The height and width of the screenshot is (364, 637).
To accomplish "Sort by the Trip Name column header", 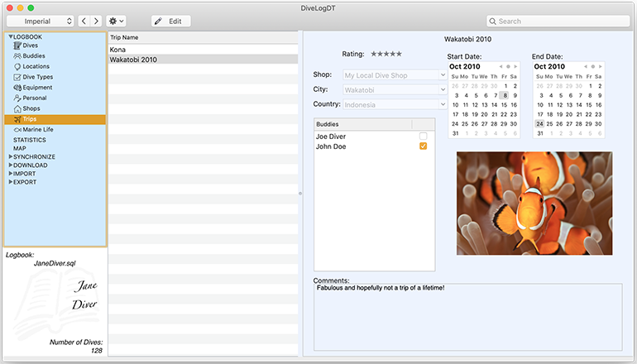I will coord(203,37).
